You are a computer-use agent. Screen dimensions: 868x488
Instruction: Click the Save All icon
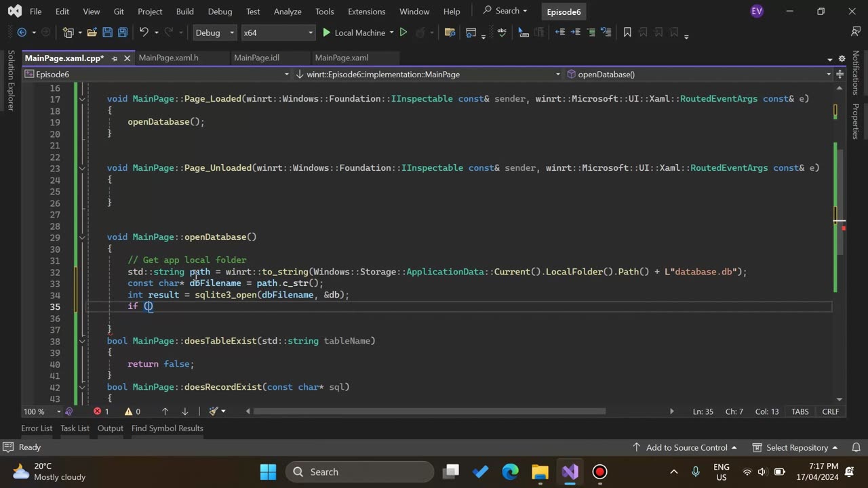pyautogui.click(x=123, y=33)
